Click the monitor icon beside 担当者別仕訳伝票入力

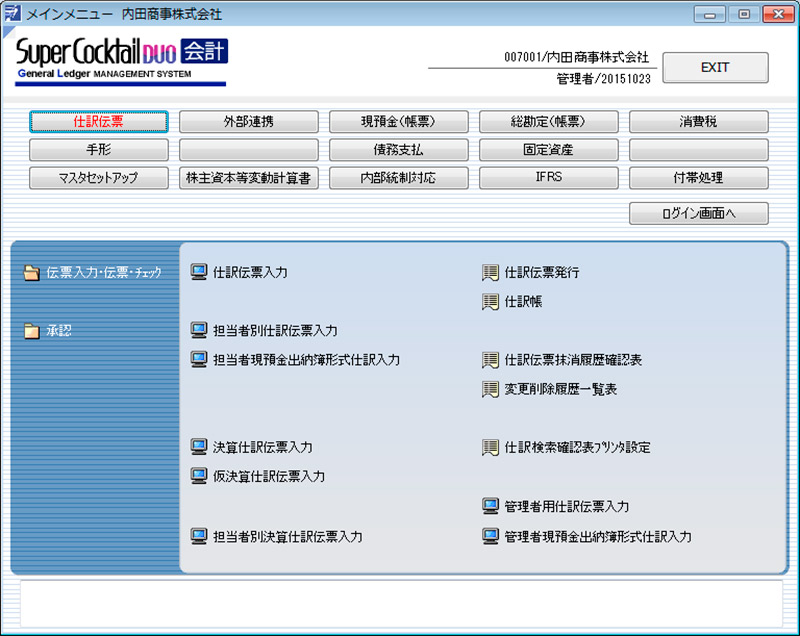[x=199, y=330]
